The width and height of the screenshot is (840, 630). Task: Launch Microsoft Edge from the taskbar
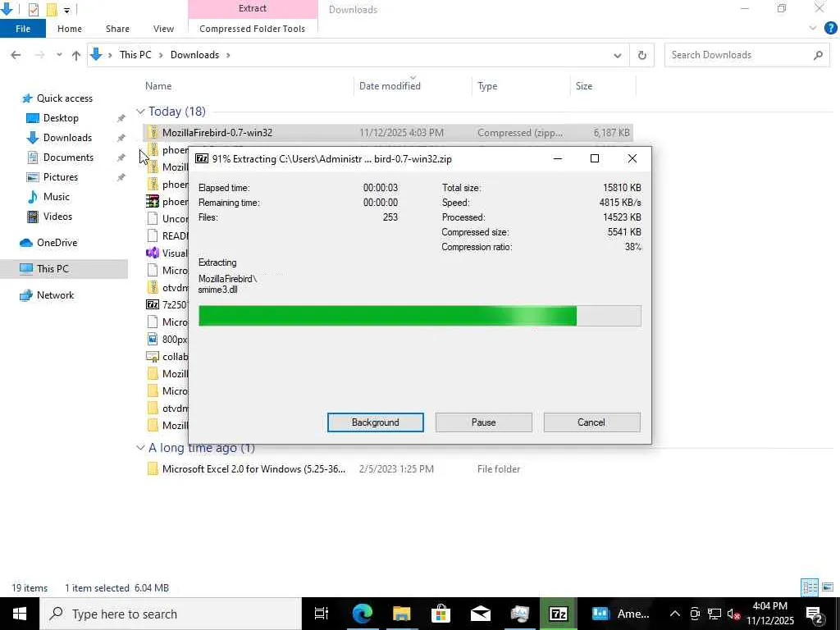(362, 614)
